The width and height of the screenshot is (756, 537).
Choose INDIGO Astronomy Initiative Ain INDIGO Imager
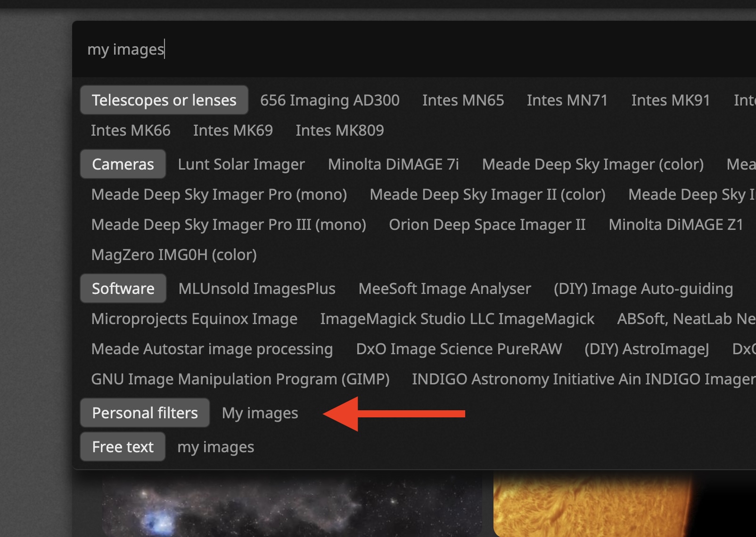click(583, 379)
